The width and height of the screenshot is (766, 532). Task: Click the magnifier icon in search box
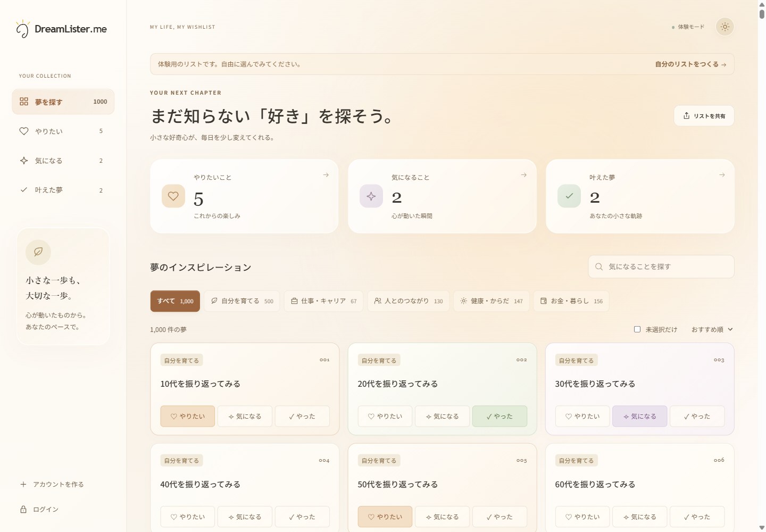599,267
